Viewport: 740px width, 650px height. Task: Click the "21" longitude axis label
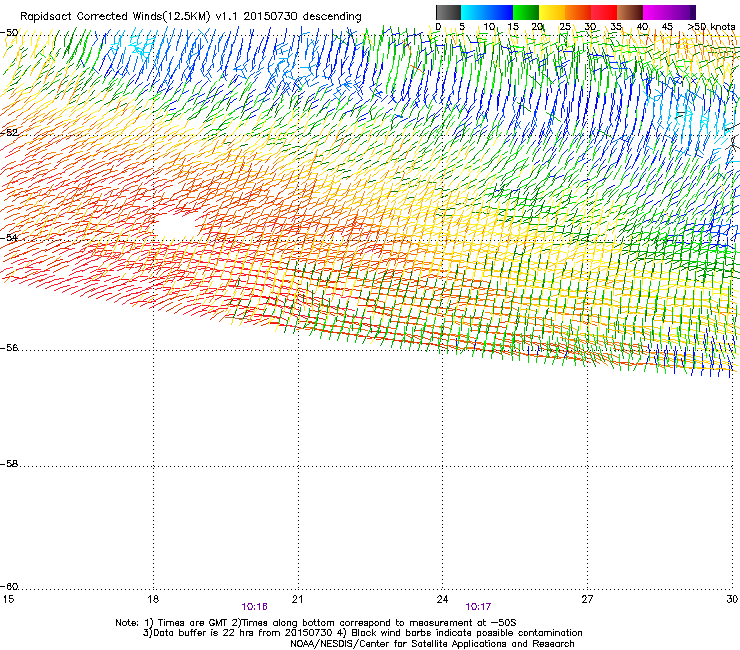click(297, 599)
